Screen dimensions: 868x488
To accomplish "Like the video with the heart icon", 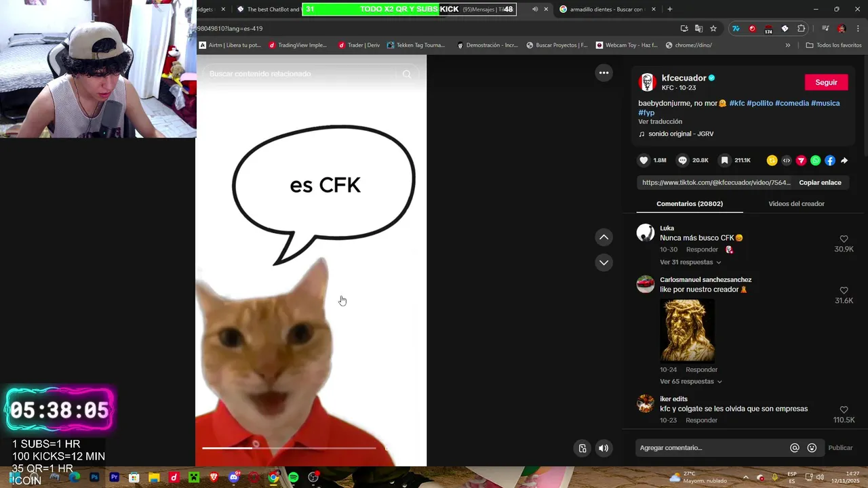I will 644,161.
